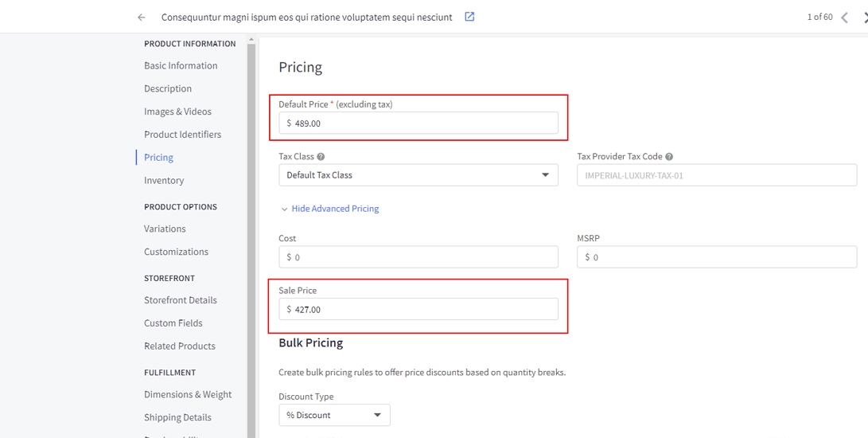Image resolution: width=868 pixels, height=438 pixels.
Task: Jump to Related Products section
Action: (x=180, y=346)
